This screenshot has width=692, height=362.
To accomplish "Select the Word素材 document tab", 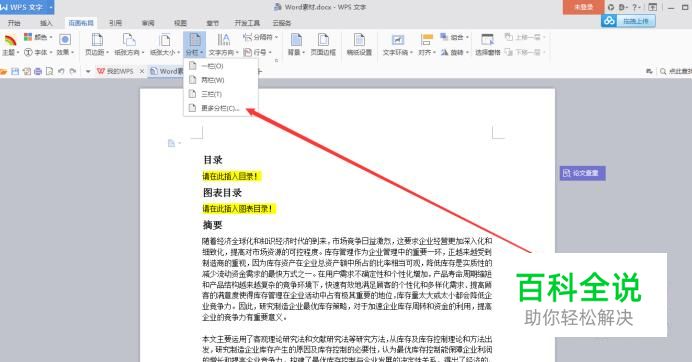I will click(x=167, y=71).
